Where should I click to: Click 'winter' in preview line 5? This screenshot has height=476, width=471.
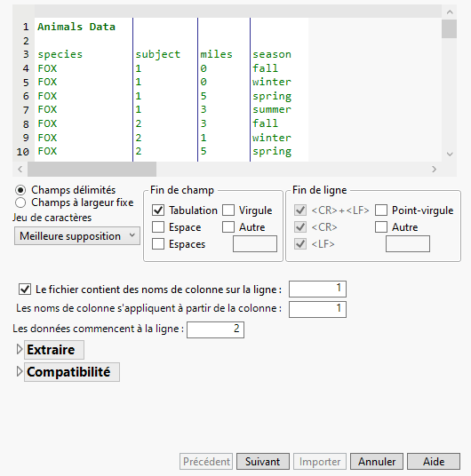(272, 82)
